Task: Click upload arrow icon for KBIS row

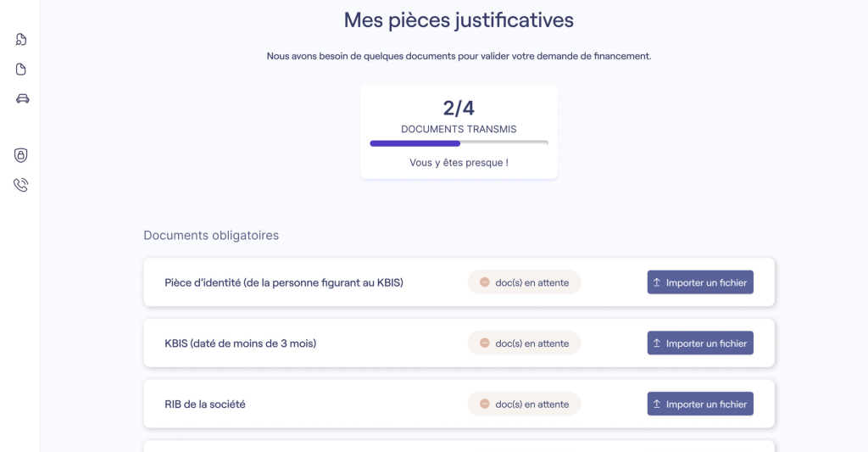Action: coord(657,343)
